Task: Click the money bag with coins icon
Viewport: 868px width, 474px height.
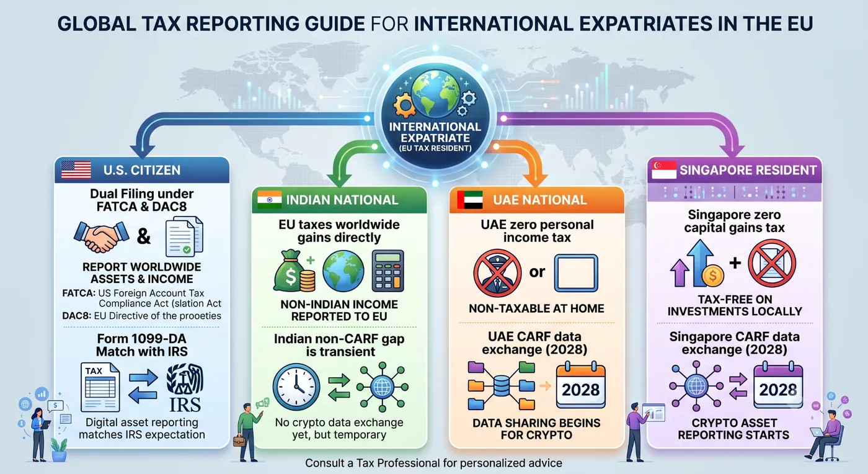Action: tap(295, 271)
